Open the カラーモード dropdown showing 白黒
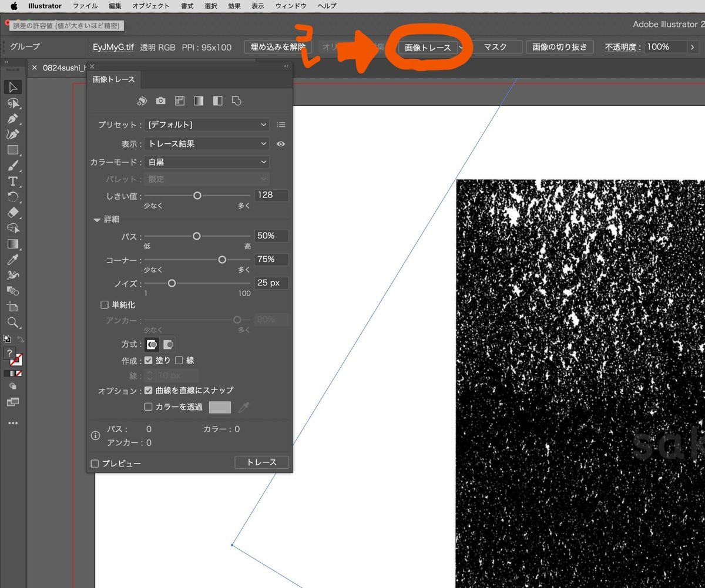The height and width of the screenshot is (588, 705). [207, 162]
